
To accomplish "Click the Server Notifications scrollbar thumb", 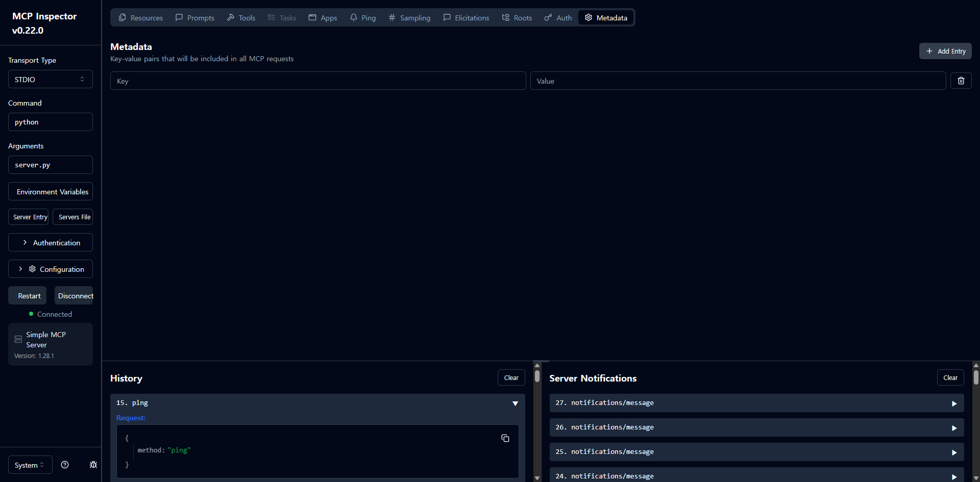I will coord(976,377).
